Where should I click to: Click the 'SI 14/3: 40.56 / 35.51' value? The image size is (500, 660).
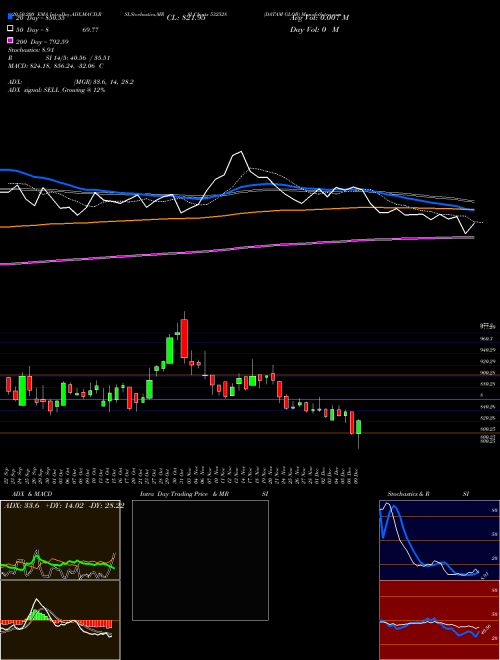tap(78, 58)
